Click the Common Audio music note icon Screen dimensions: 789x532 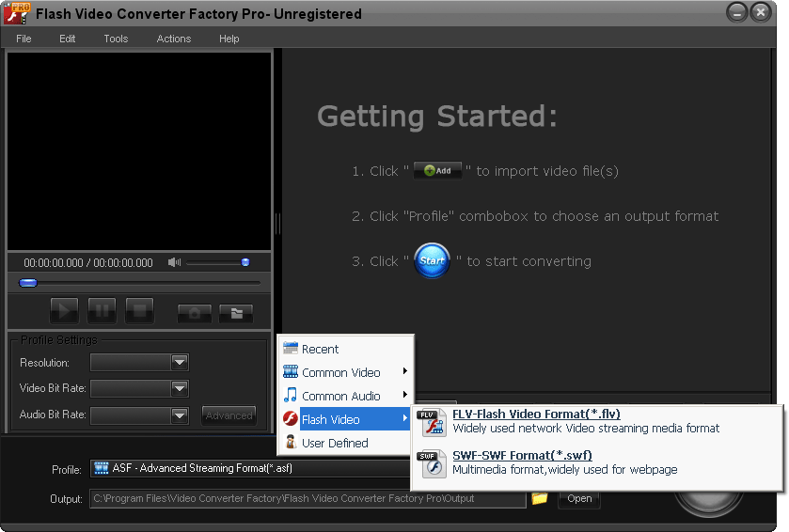tap(291, 395)
